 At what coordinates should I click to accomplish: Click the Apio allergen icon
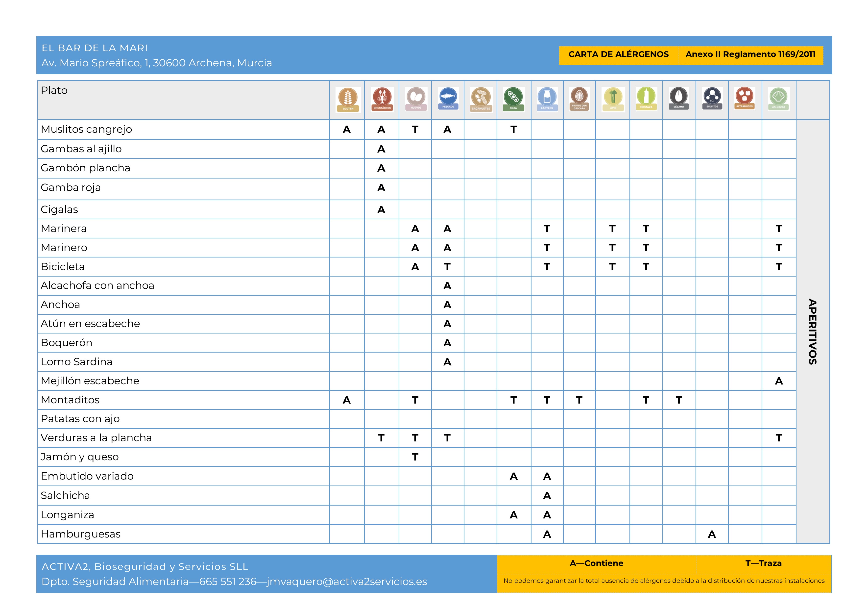coord(613,100)
